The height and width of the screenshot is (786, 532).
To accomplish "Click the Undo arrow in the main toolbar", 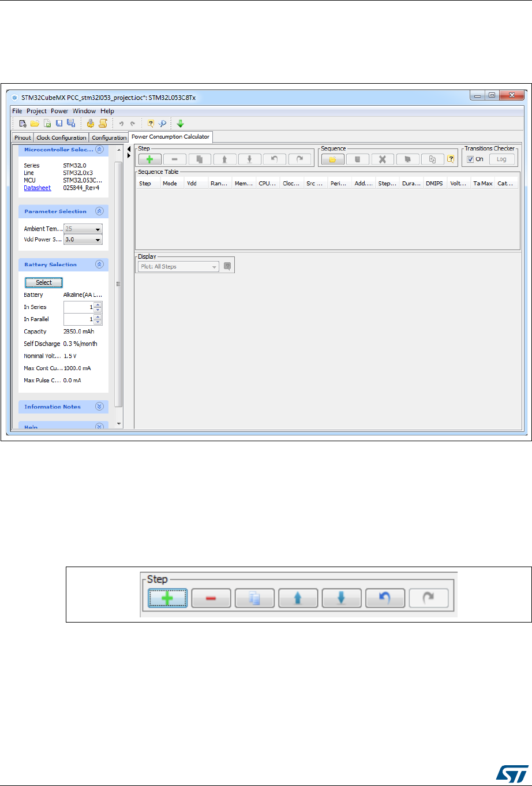I will pos(121,124).
